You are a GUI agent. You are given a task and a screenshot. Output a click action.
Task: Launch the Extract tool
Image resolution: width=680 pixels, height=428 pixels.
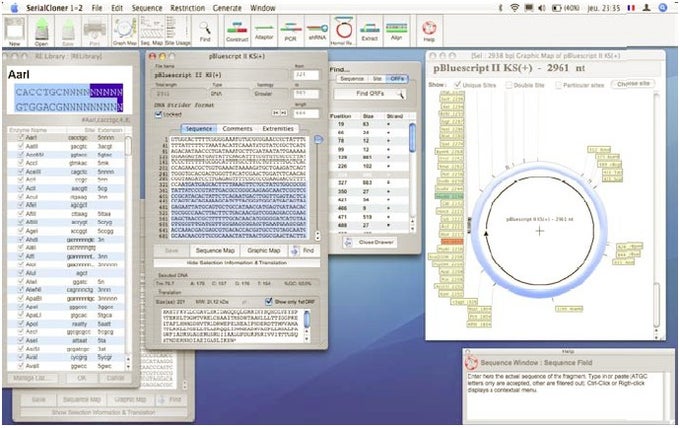pyautogui.click(x=369, y=32)
